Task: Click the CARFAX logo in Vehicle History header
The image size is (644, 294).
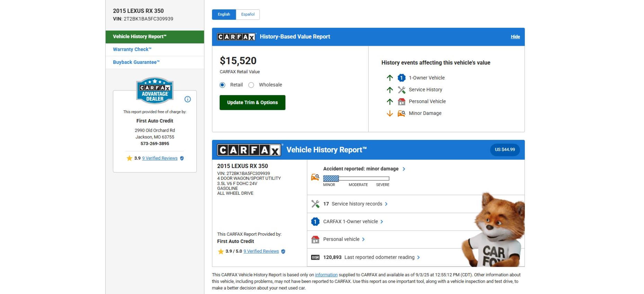Action: (249, 150)
